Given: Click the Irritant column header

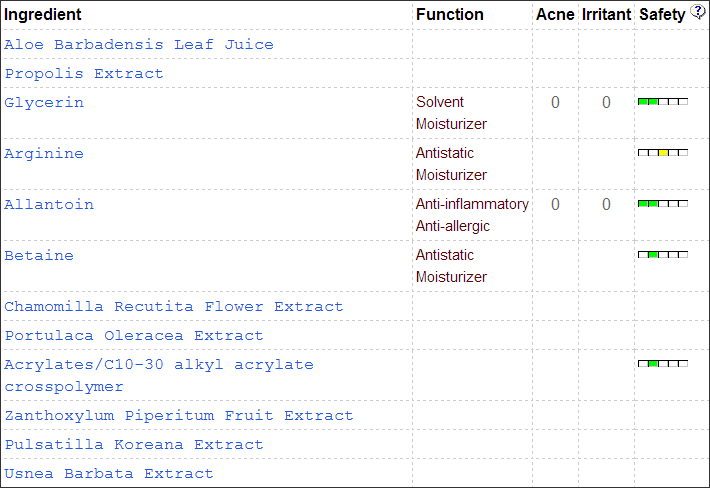Looking at the screenshot, I should tap(606, 15).
